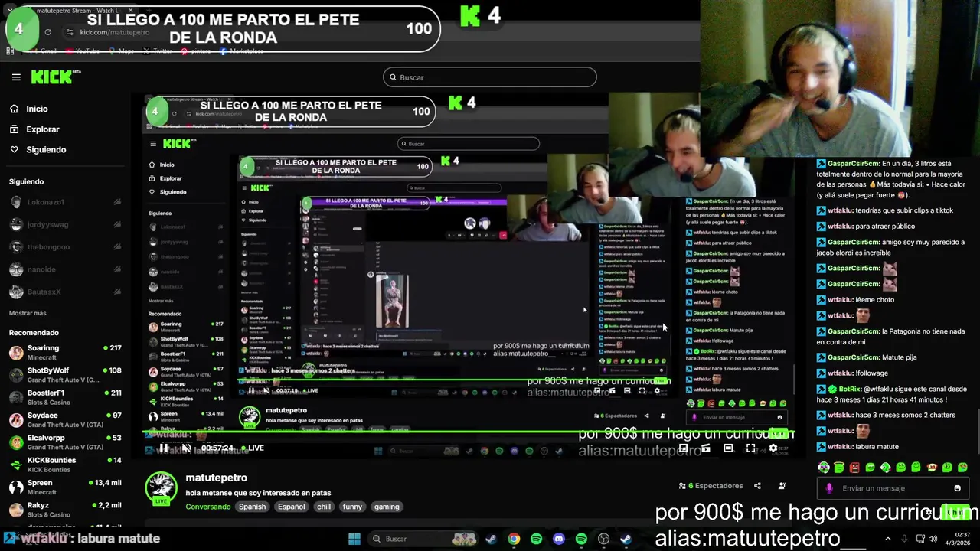Open followed channel jordyyswag
The height and width of the screenshot is (551, 980).
point(65,224)
